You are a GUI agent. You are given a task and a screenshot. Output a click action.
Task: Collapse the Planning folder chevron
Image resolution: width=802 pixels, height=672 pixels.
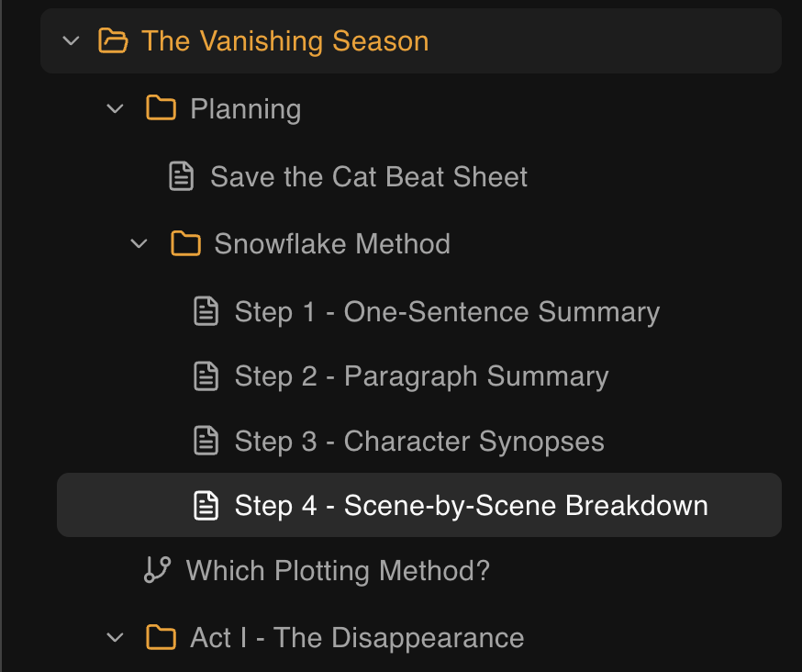(x=115, y=108)
